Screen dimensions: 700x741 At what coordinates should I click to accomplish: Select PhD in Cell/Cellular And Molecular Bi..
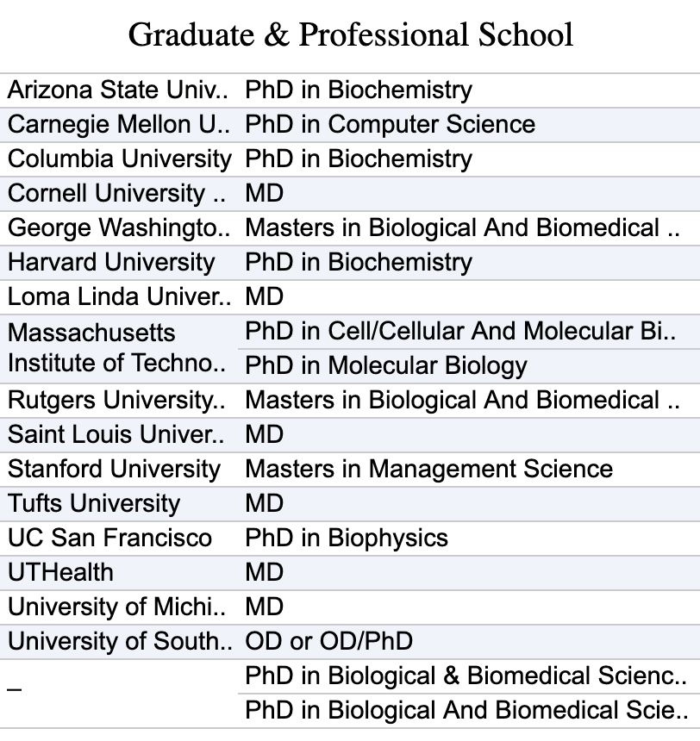(x=460, y=331)
